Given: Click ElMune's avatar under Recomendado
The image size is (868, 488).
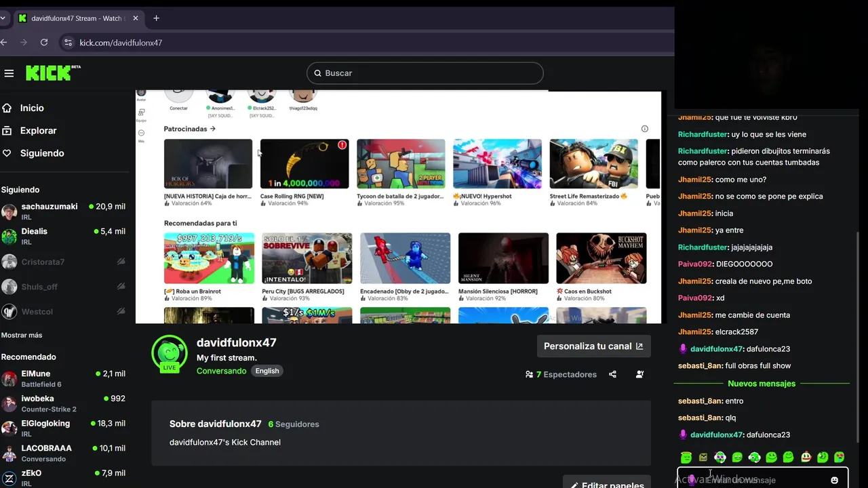Looking at the screenshot, I should (9, 378).
